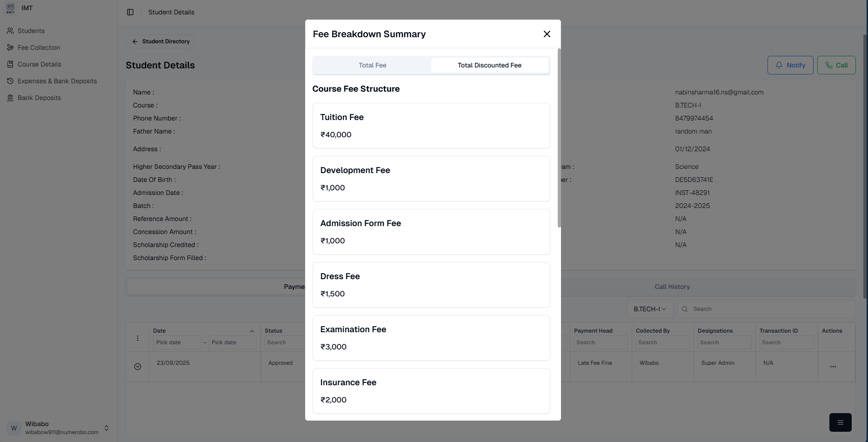
Task: Select the Total Discounted Fee tab
Action: 489,65
